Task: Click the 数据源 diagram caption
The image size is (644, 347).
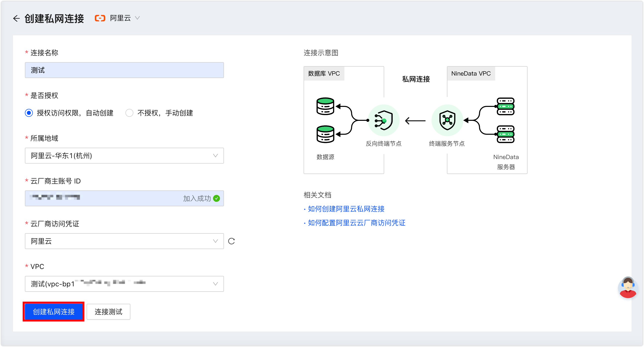Action: point(325,157)
